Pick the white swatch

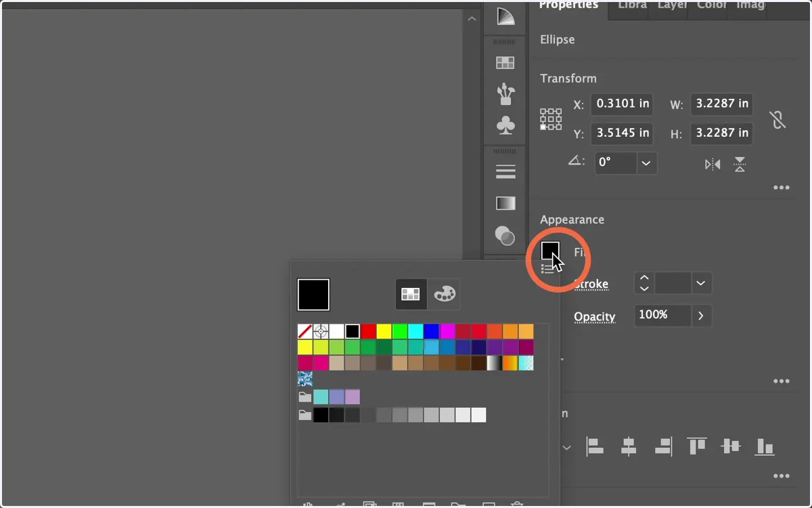click(x=336, y=331)
